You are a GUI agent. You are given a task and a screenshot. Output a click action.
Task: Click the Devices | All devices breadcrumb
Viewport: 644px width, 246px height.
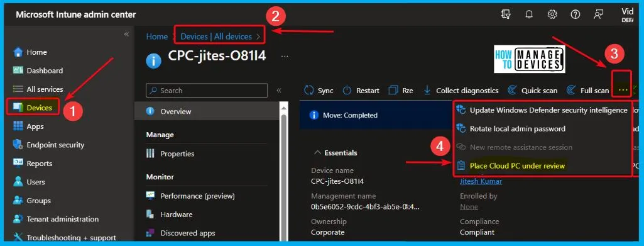tap(216, 36)
